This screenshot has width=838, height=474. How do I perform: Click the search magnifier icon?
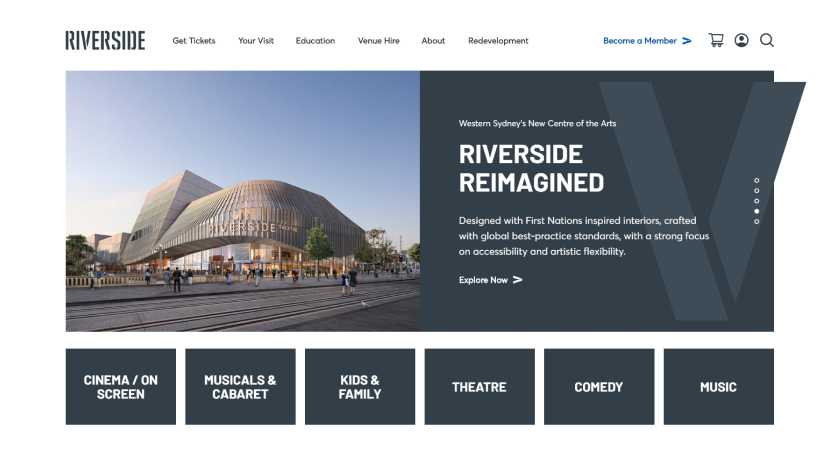[767, 40]
